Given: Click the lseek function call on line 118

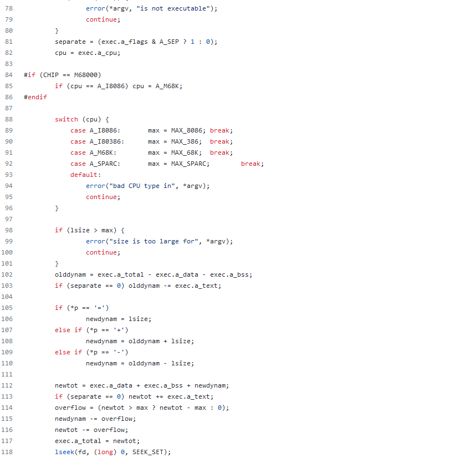Looking at the screenshot, I should coord(63,452).
